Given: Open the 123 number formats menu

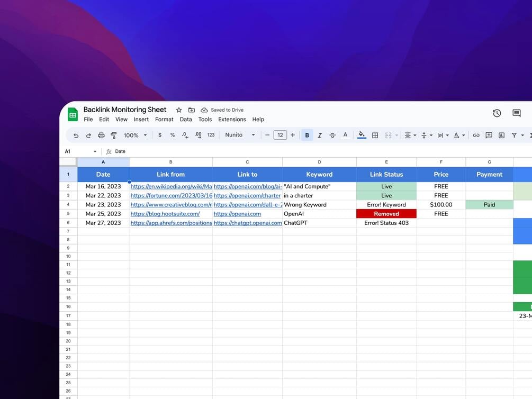Looking at the screenshot, I should [x=211, y=135].
